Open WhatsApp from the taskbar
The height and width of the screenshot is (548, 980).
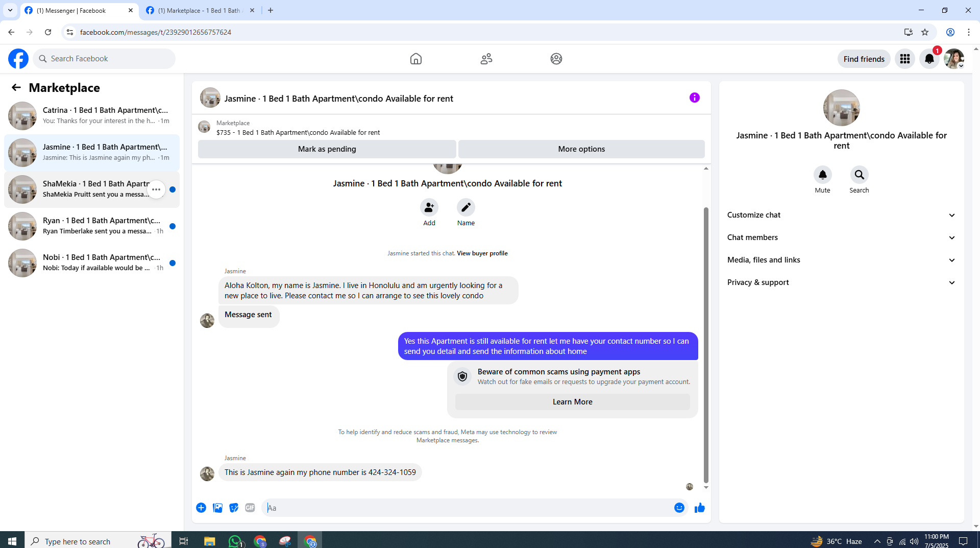coord(236,541)
